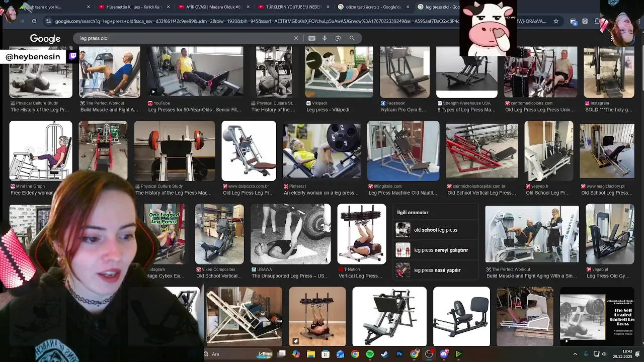
Task: Clear the Google search box with the X
Action: coord(296,38)
